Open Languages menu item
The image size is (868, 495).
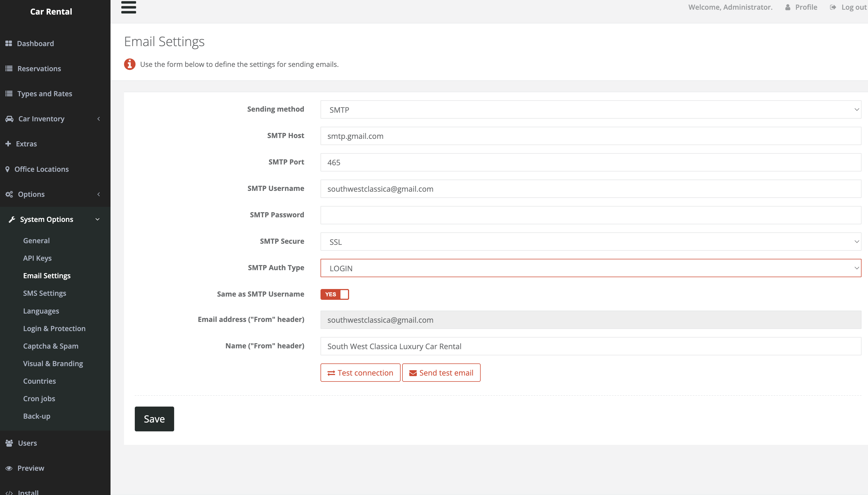pos(41,311)
